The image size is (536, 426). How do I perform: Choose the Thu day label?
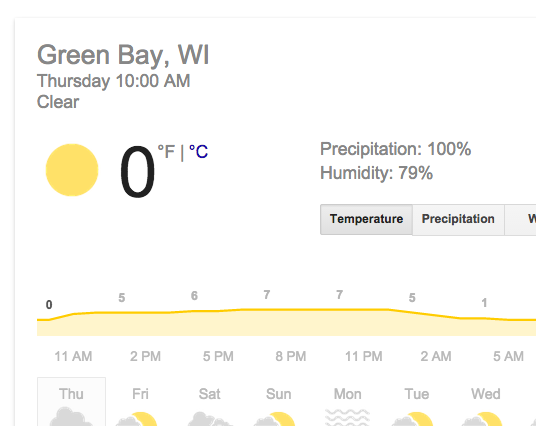pyautogui.click(x=71, y=394)
